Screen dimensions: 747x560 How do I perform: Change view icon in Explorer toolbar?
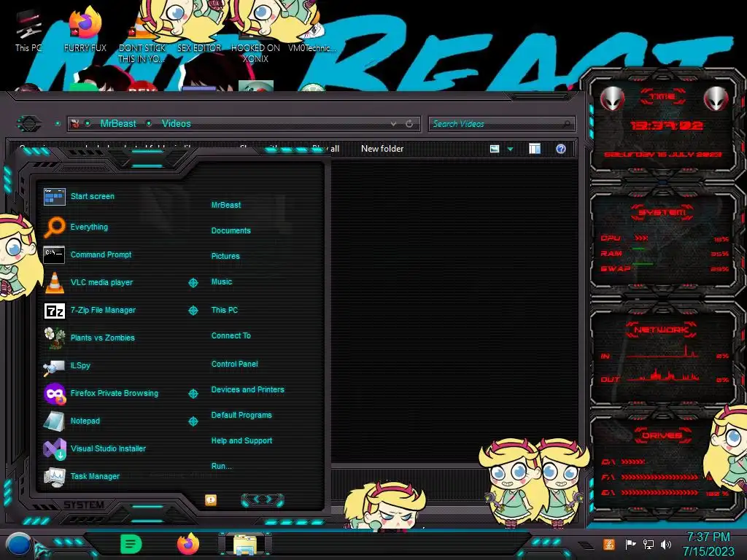click(x=495, y=149)
